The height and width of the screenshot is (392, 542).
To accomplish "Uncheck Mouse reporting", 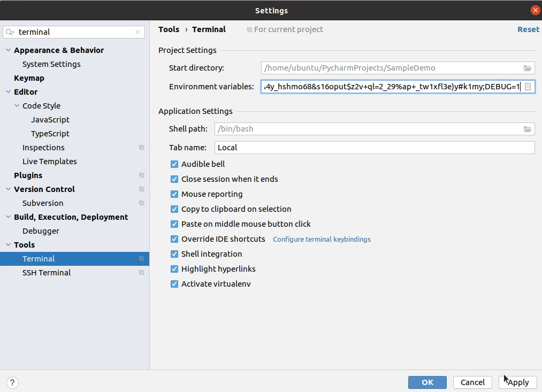I will [174, 194].
